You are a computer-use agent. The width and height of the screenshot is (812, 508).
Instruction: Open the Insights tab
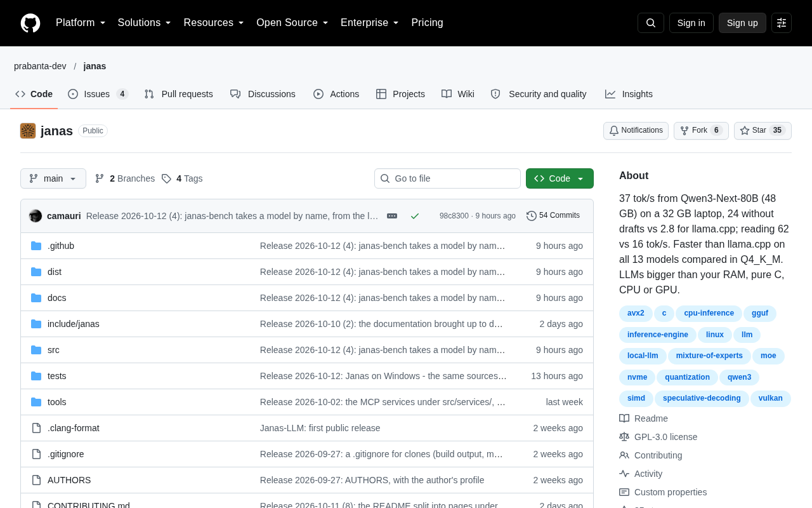(x=629, y=94)
